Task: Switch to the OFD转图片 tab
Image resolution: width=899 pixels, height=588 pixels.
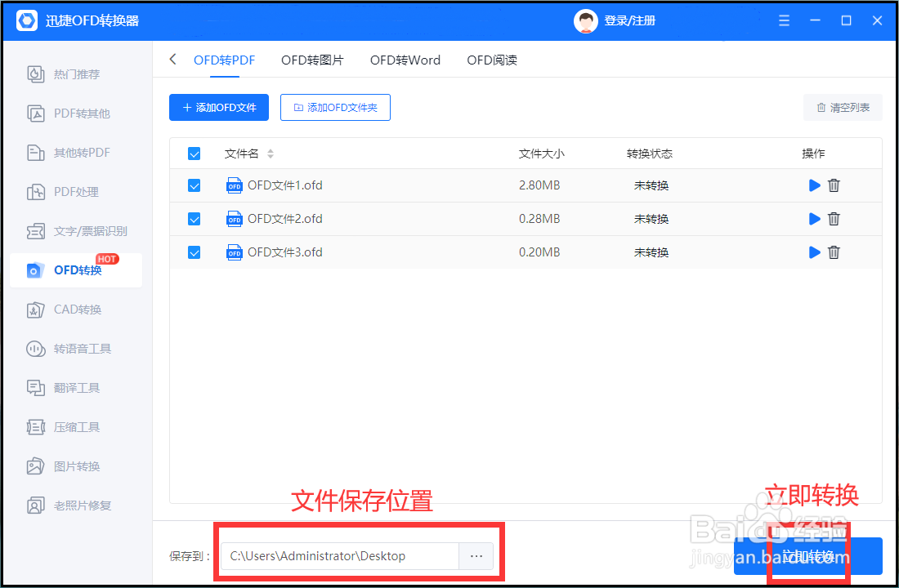Action: [x=312, y=60]
